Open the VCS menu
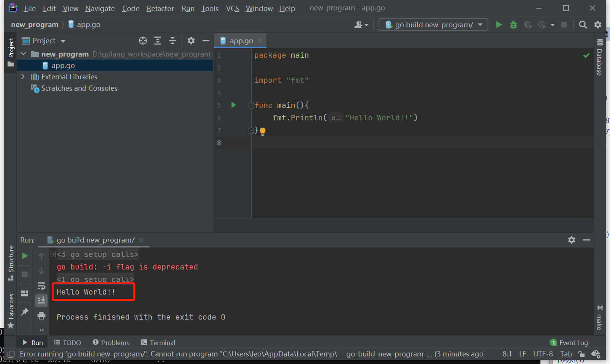Viewport: 610px width, 364px height. pos(233,8)
